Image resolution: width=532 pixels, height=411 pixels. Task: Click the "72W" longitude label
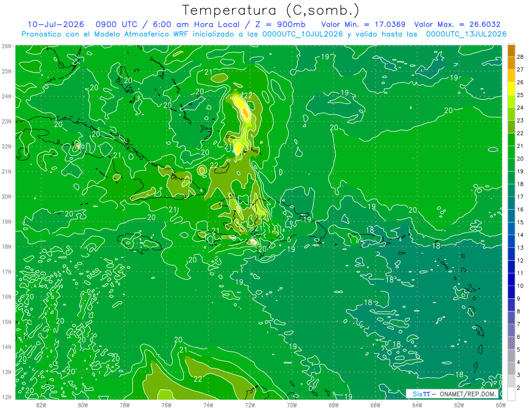click(250, 405)
